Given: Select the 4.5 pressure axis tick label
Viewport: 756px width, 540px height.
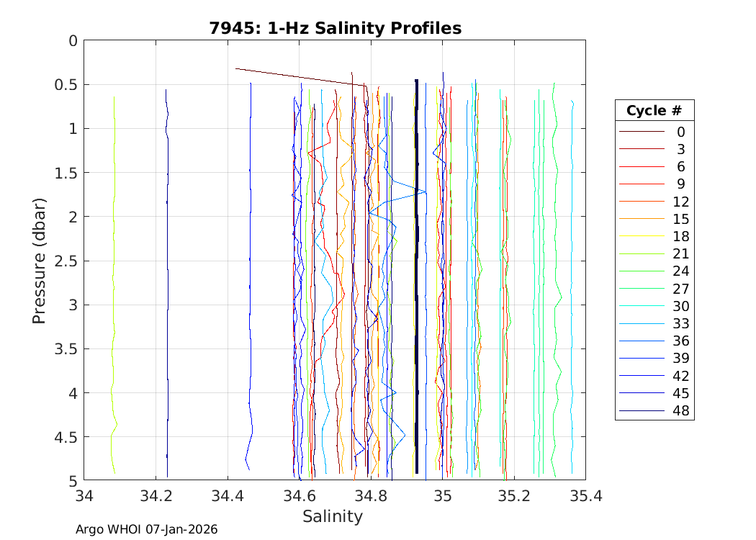Looking at the screenshot, I should [66, 436].
